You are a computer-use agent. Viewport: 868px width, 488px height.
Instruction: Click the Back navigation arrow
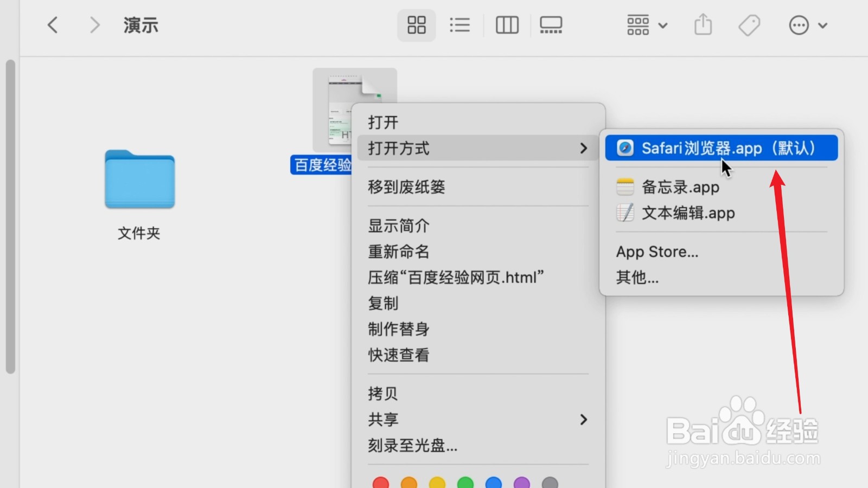[52, 25]
